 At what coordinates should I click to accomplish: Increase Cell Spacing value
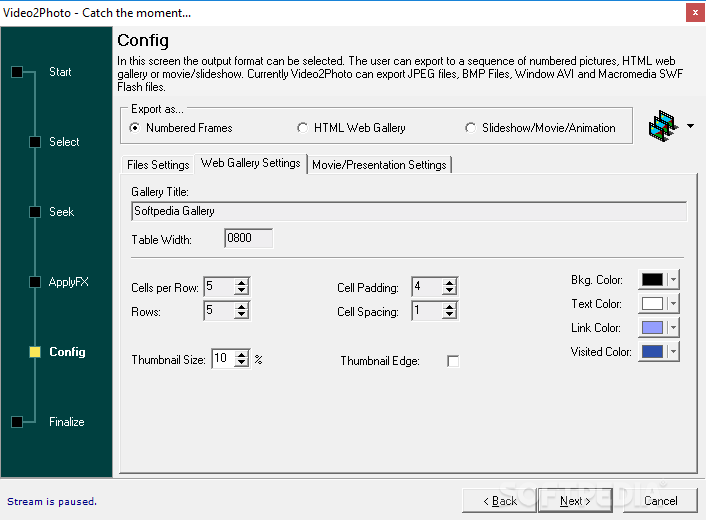tap(449, 307)
